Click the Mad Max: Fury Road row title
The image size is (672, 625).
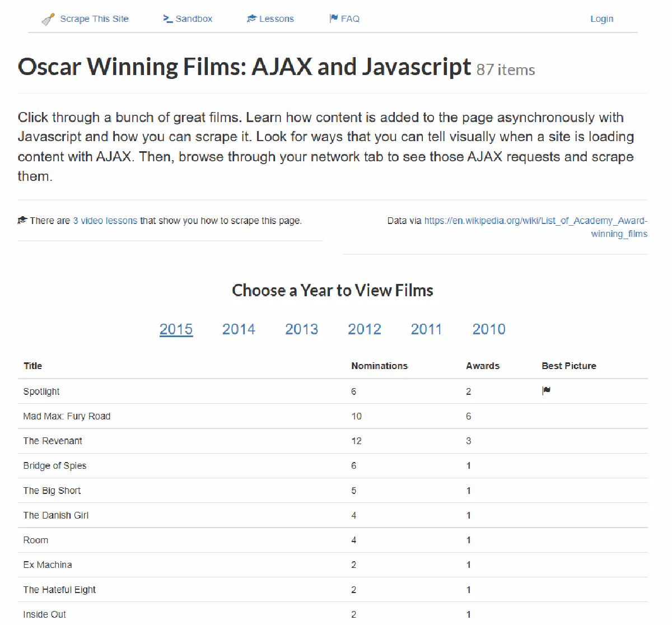pos(67,416)
